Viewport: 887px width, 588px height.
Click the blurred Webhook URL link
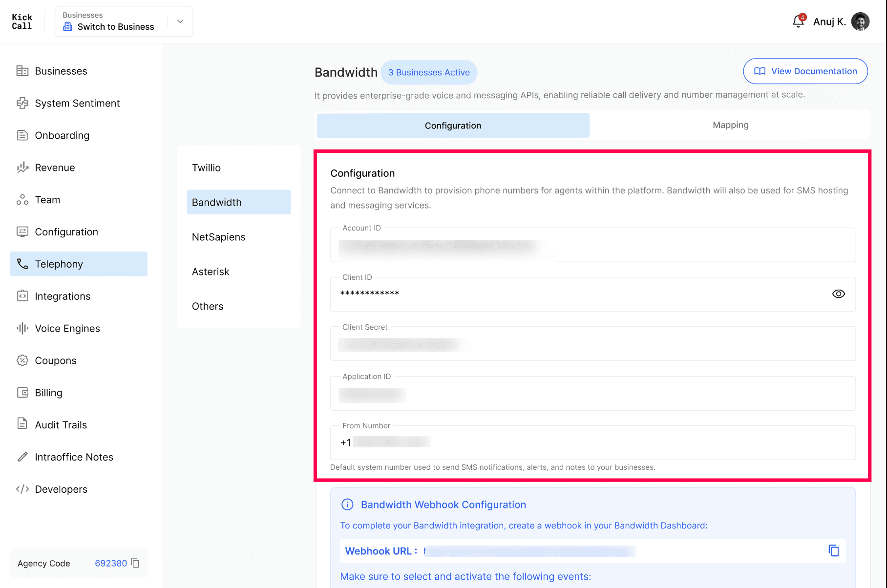[x=529, y=551]
